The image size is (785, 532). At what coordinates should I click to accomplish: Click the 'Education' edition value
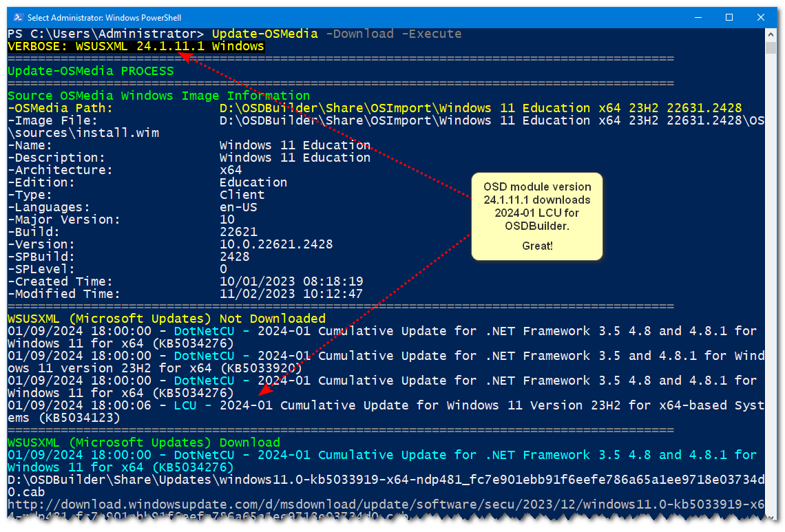tap(253, 182)
